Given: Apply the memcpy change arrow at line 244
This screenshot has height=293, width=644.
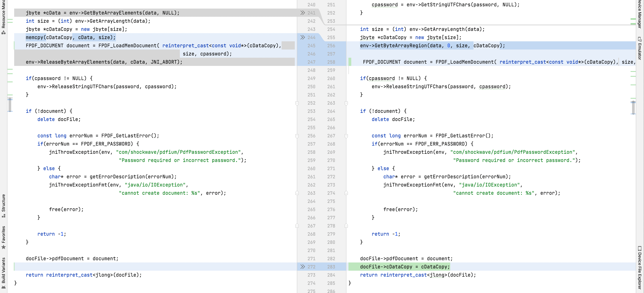Looking at the screenshot, I should click(x=302, y=37).
